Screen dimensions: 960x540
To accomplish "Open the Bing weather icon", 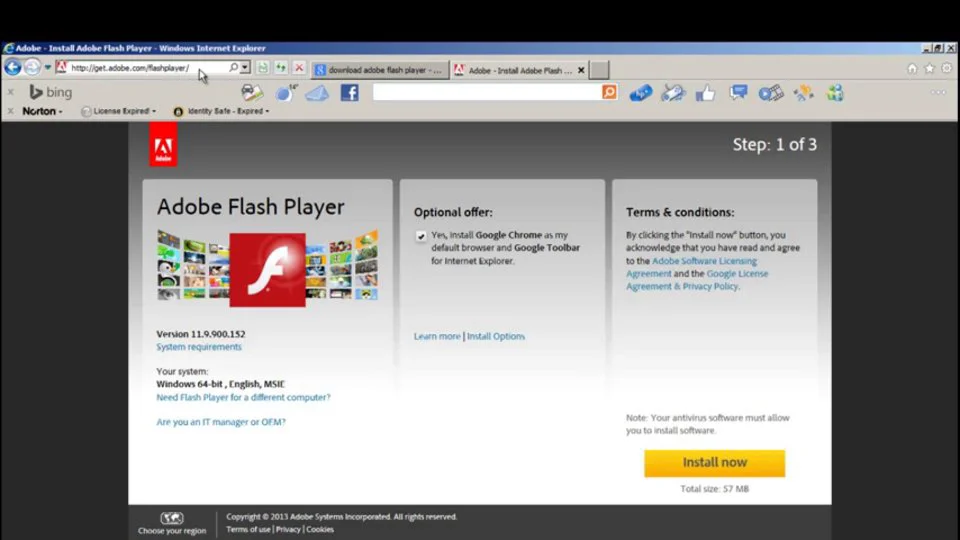I will click(x=285, y=93).
